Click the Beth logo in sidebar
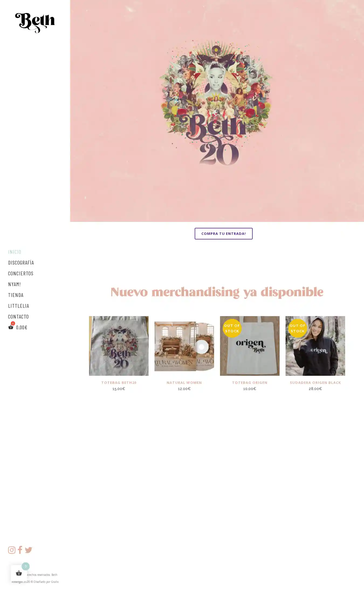Screen dimensions: 364x592 coord(35,23)
